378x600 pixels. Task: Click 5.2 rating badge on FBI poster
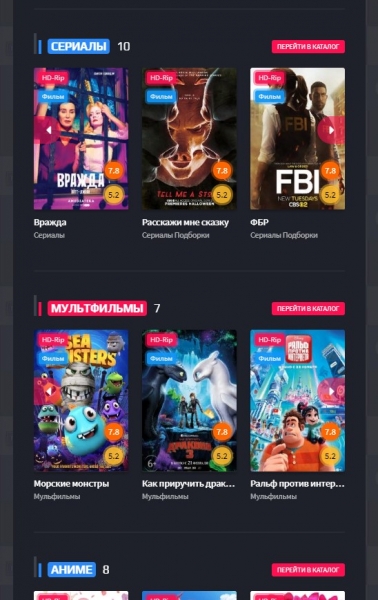coord(330,195)
